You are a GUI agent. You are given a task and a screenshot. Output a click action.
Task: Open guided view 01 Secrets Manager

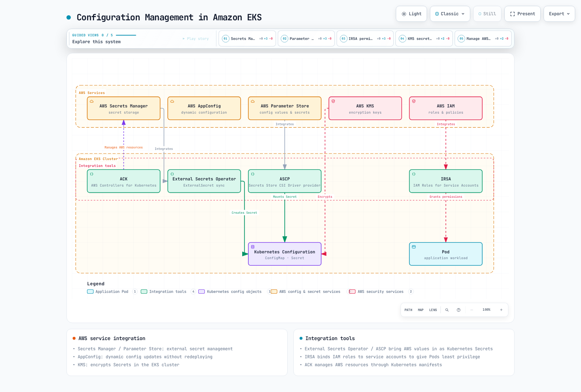pos(247,38)
